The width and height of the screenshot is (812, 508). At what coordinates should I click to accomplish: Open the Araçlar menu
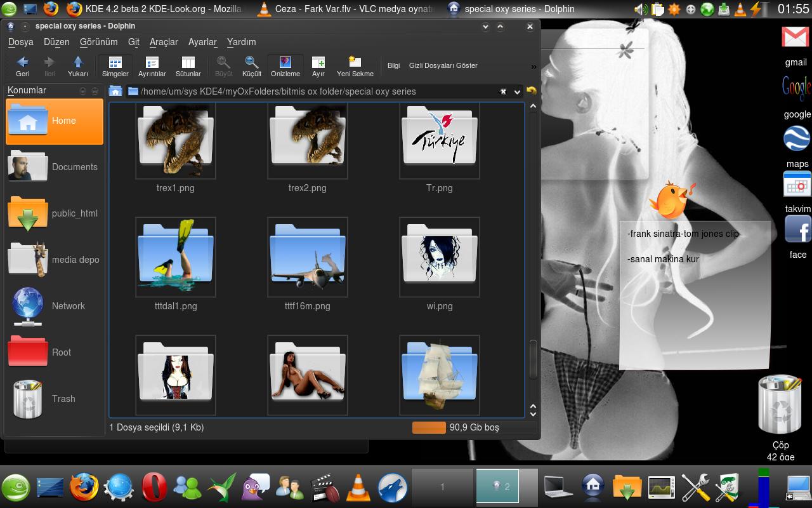(x=164, y=42)
